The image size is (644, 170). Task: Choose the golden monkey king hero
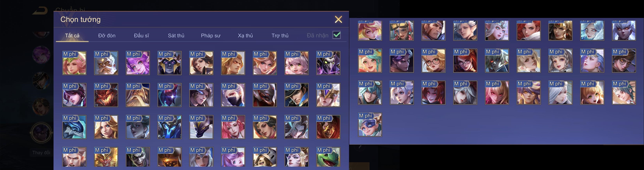(106, 157)
